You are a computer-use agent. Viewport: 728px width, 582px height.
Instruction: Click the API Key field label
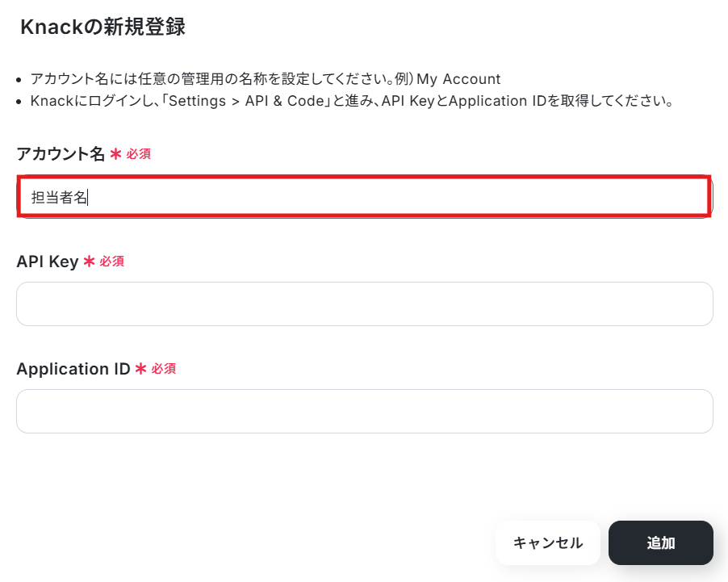48,262
